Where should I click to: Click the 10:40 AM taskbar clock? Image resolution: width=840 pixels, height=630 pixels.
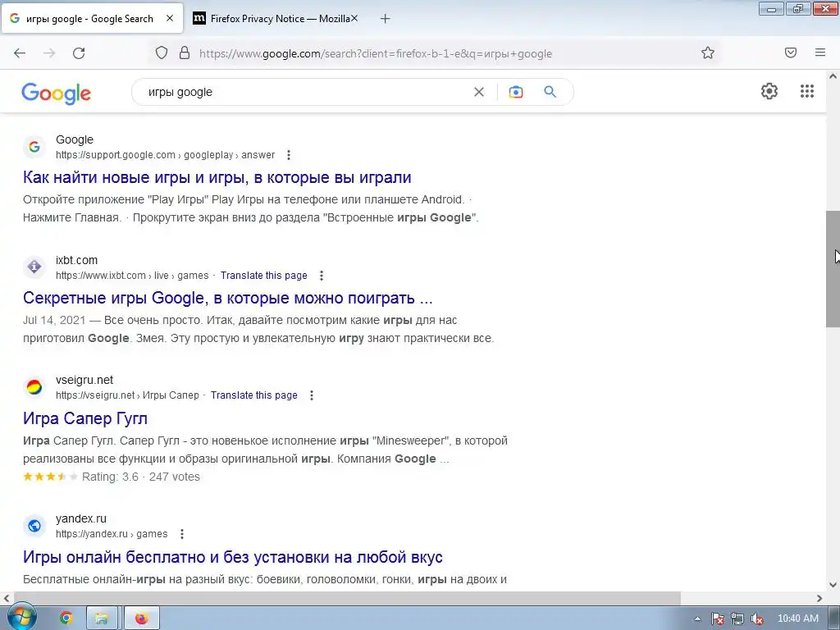[797, 619]
